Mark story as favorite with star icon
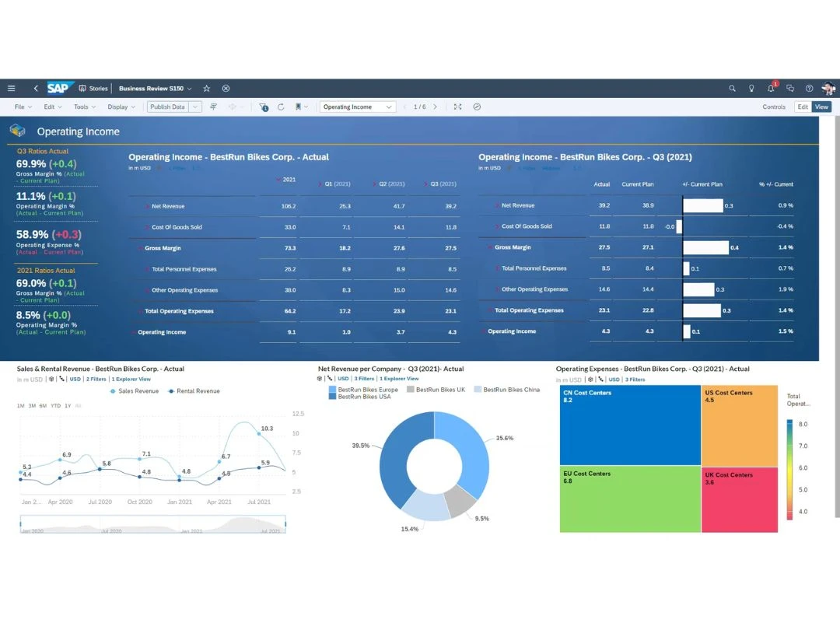 pyautogui.click(x=206, y=89)
